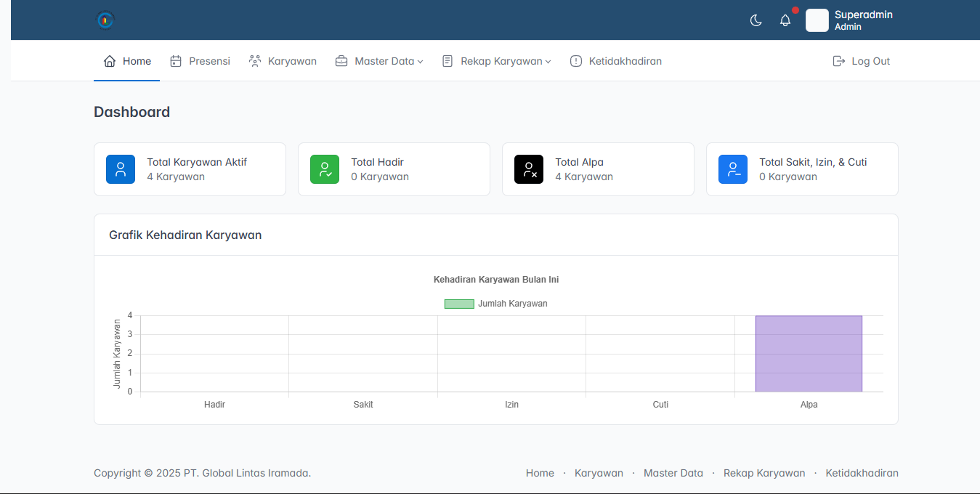Click the Master Data chevron arrow
The image size is (980, 494).
pos(420,62)
